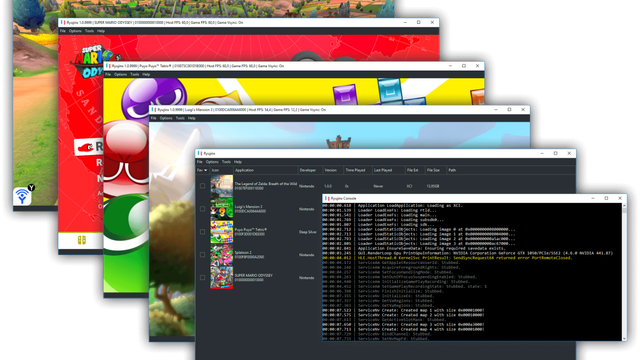Check the Splatoon 2 favorite box

(202, 255)
